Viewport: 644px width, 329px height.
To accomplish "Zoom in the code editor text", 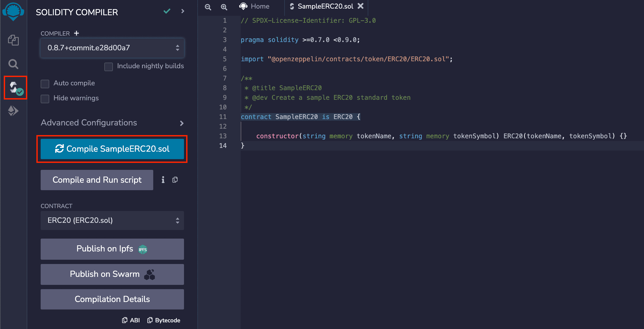I will click(x=224, y=7).
